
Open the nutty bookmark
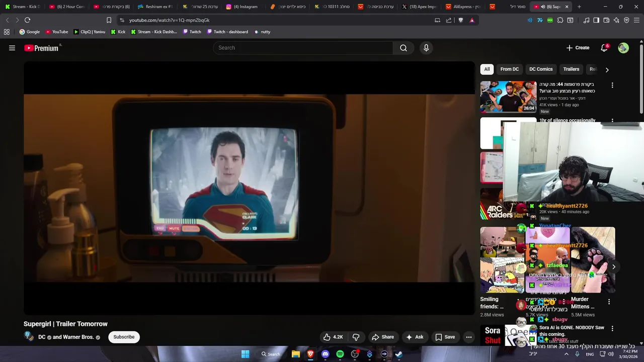[x=262, y=32]
